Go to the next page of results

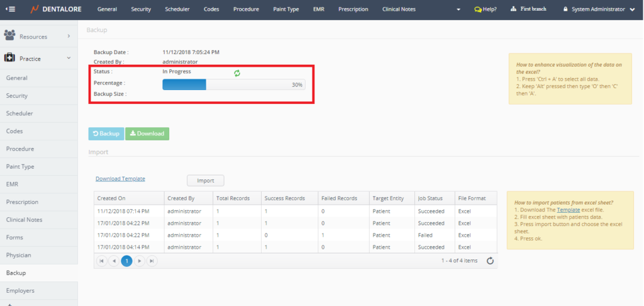coord(140,261)
